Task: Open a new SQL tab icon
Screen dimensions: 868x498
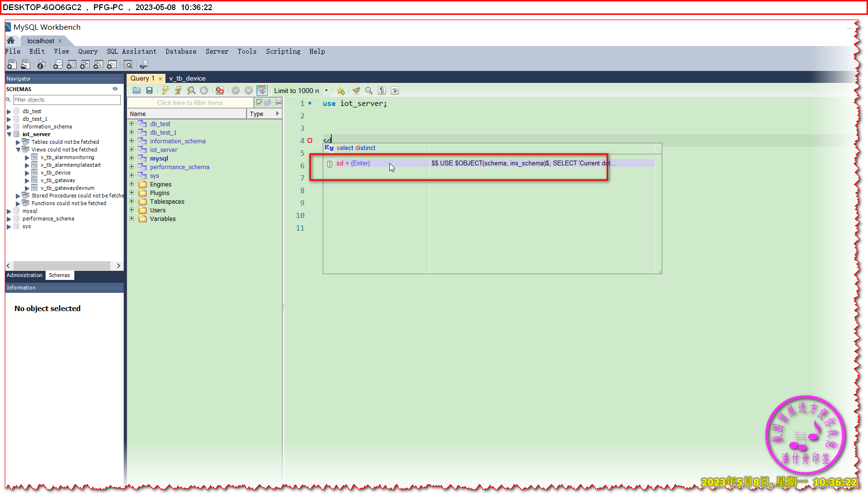Action: (x=12, y=64)
